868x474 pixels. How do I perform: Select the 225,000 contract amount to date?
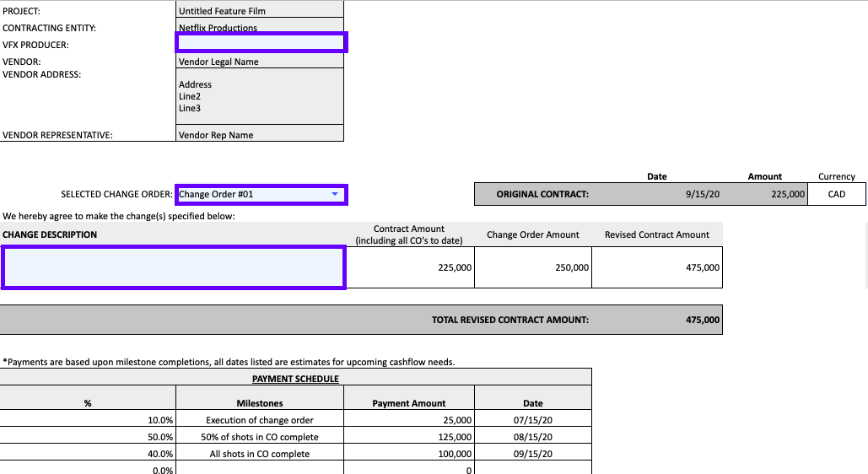pyautogui.click(x=410, y=267)
